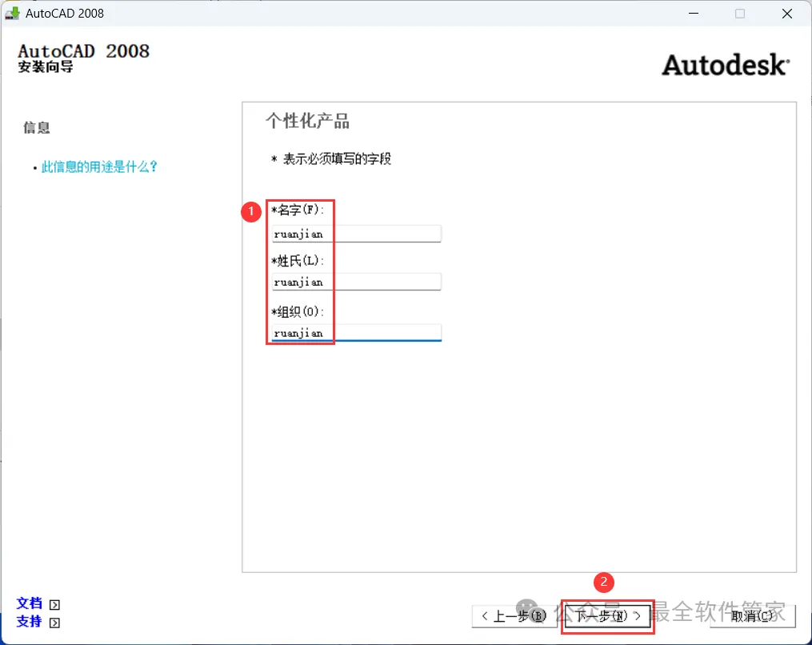The width and height of the screenshot is (812, 645).
Task: Click the arrow icon beside 文档
Action: click(54, 605)
